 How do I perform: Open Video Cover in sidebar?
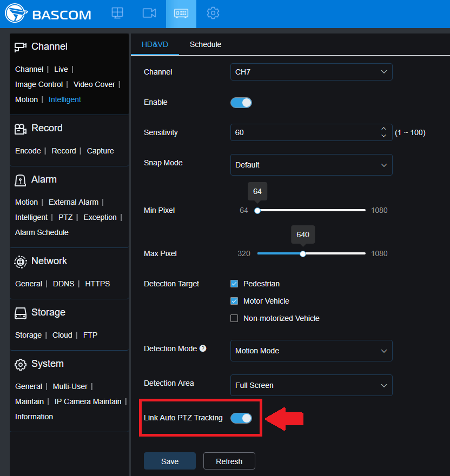click(x=94, y=84)
